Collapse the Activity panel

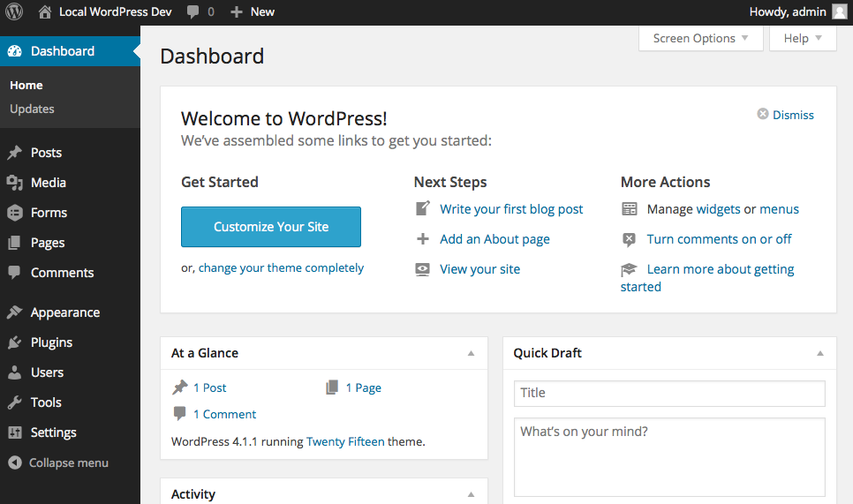coord(472,494)
